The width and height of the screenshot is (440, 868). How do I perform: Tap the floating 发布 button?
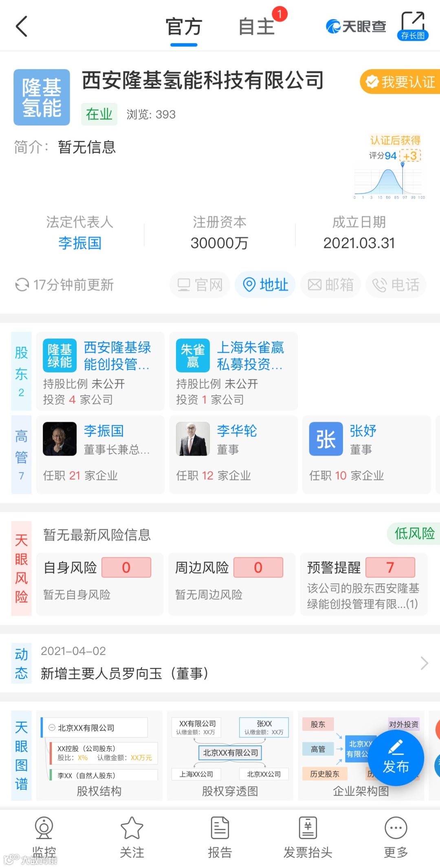[x=396, y=758]
